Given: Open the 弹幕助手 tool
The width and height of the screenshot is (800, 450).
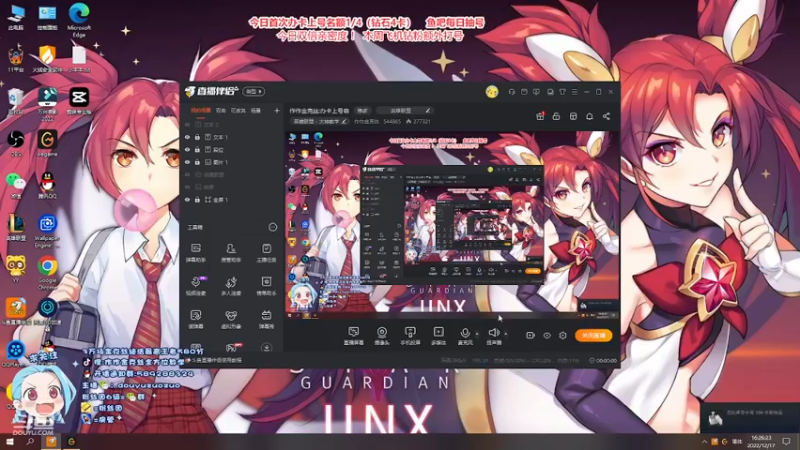Looking at the screenshot, I should (x=195, y=253).
